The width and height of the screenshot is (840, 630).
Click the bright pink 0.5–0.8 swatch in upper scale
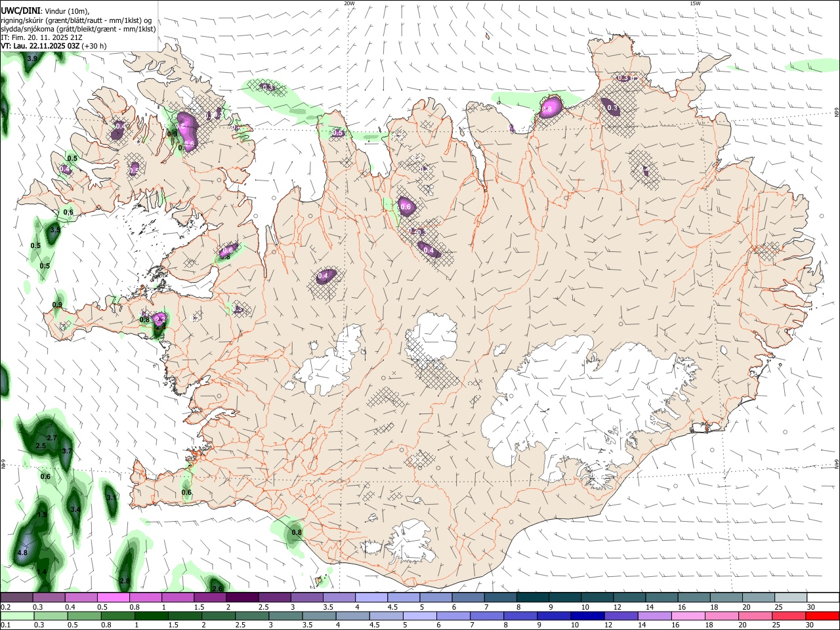[x=114, y=598]
